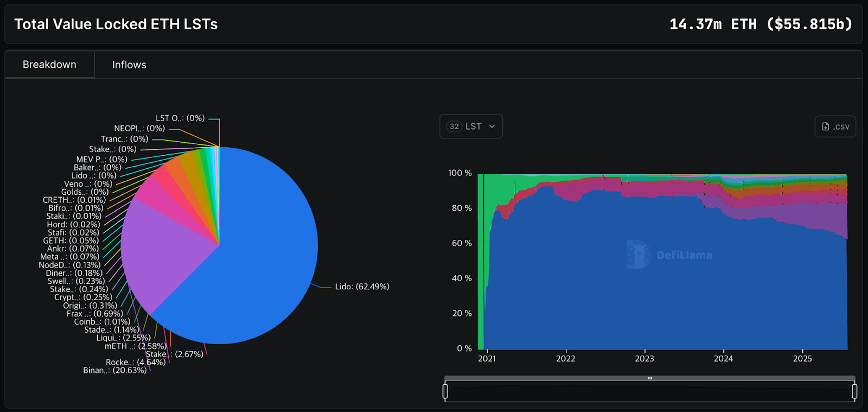Screen dimensions: 868x412
Task: Select the 'Coinb..: (1.01%)' label
Action: point(103,321)
